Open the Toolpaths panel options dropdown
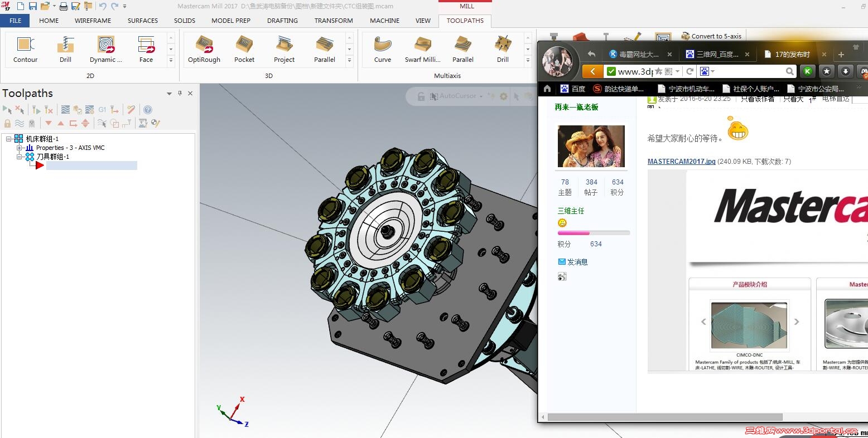Viewport: 868px width, 438px height. 169,94
